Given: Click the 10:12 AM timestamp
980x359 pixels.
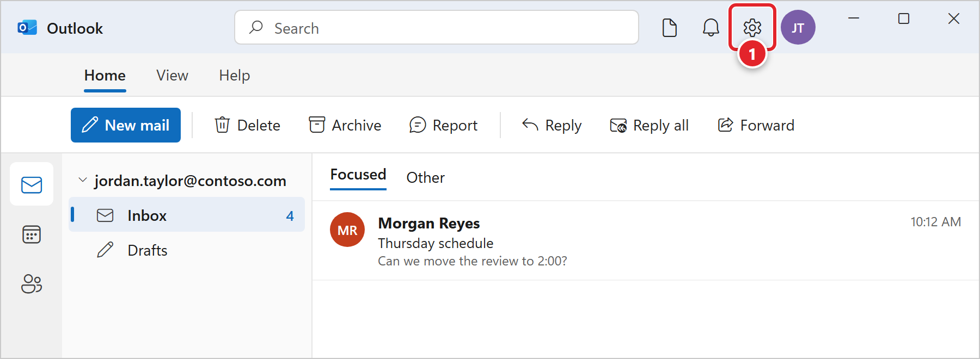Looking at the screenshot, I should (x=936, y=222).
